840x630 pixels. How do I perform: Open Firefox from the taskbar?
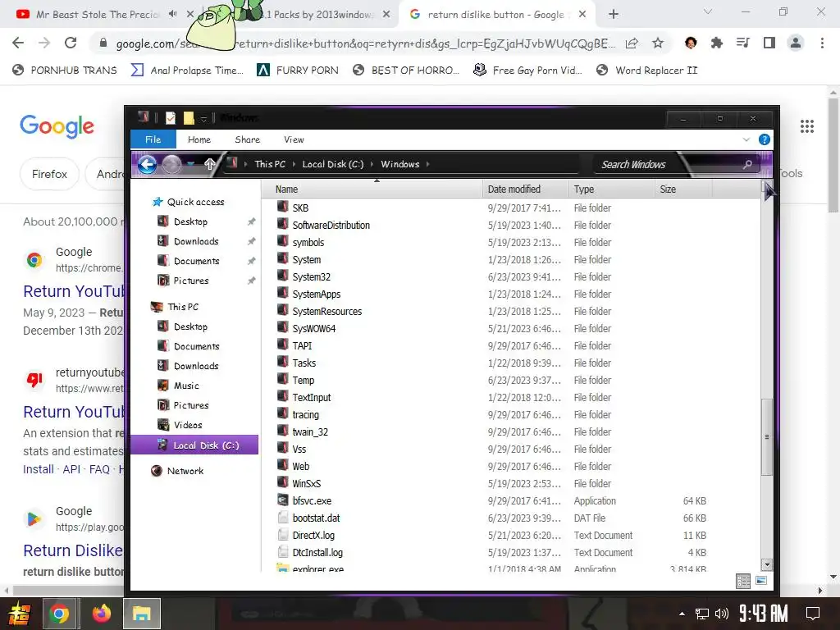pos(101,614)
